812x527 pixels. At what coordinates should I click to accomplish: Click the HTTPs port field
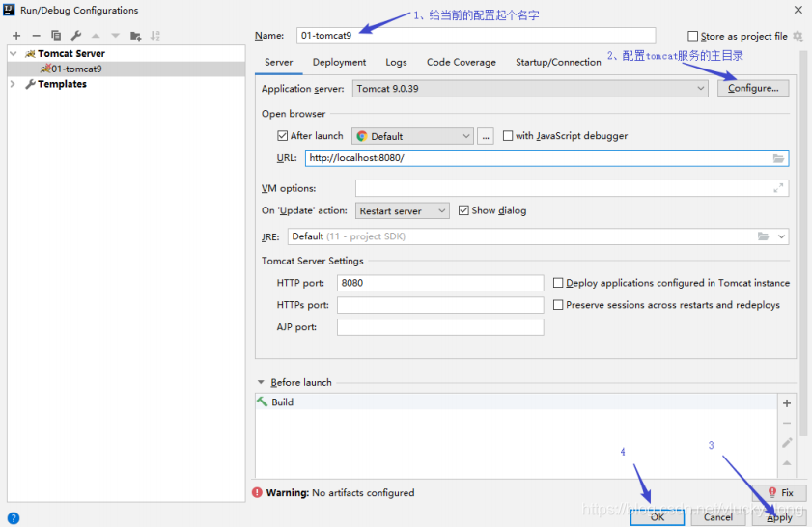click(x=440, y=305)
